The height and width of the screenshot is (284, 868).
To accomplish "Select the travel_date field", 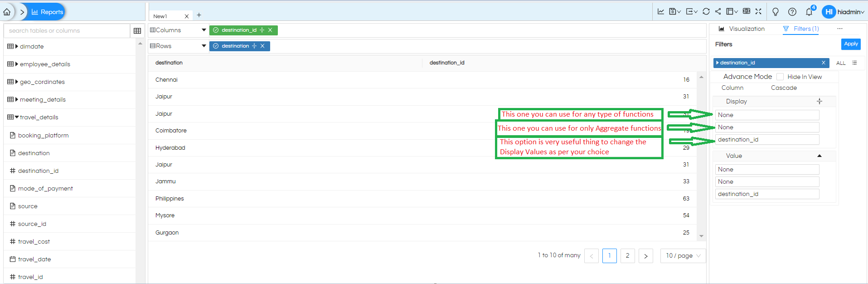I will tap(34, 259).
